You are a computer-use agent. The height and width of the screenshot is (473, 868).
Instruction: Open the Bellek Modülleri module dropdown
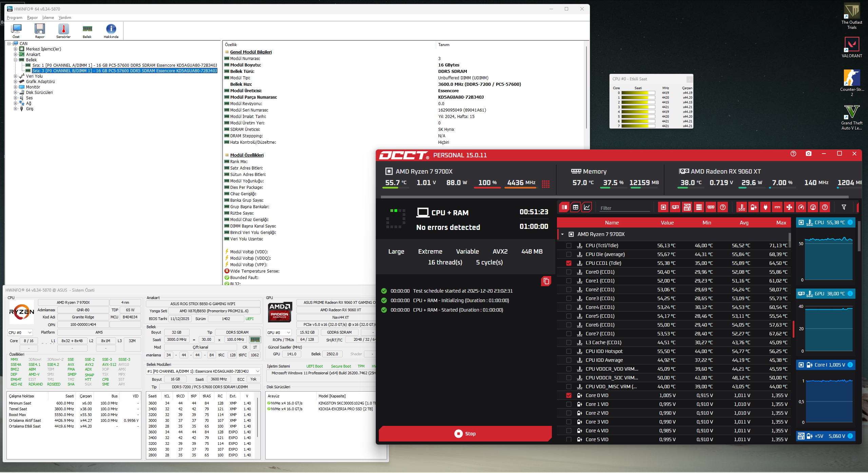[x=203, y=371]
